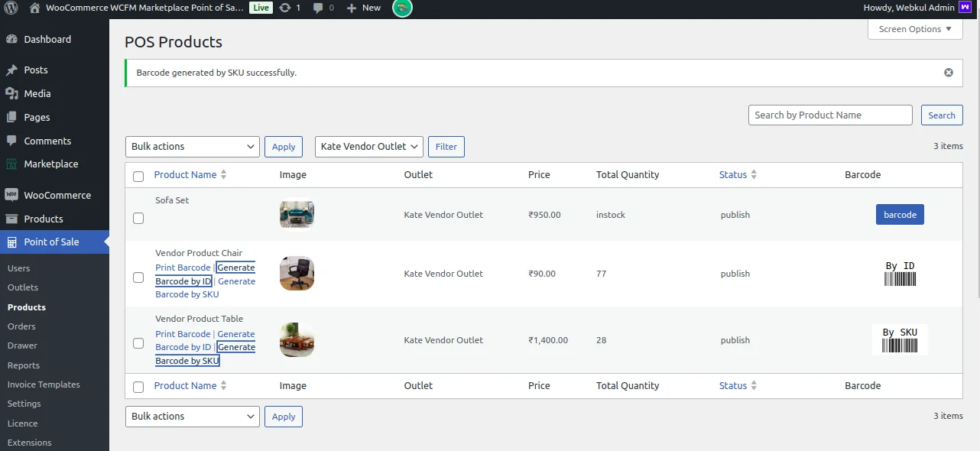This screenshot has height=451, width=980.
Task: Open WooCommerce in the sidebar menu
Action: [57, 195]
